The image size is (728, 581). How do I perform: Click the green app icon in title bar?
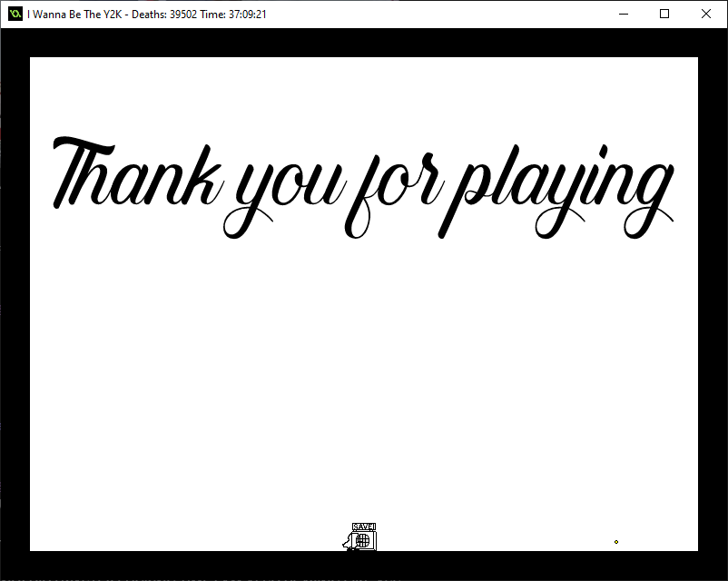tap(15, 14)
